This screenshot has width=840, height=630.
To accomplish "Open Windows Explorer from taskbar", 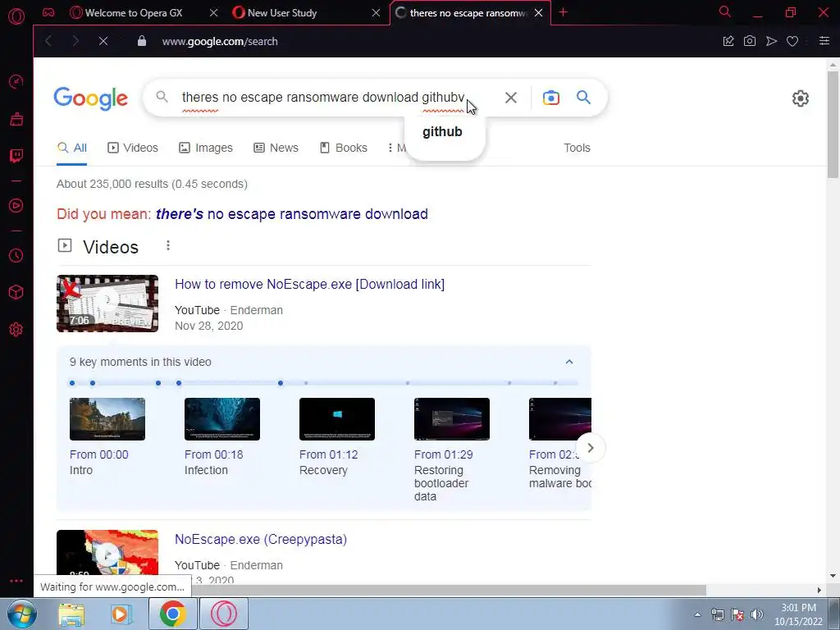I will (71, 614).
